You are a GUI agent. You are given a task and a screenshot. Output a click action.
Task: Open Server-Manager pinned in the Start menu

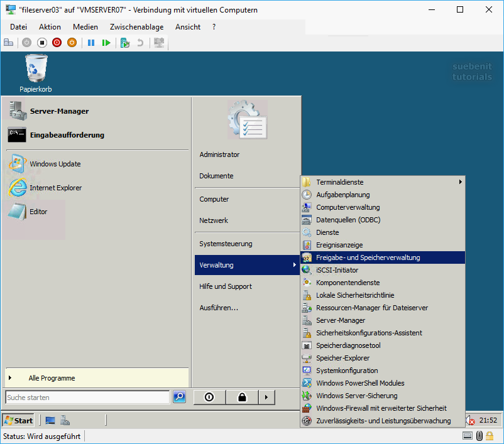(x=97, y=111)
